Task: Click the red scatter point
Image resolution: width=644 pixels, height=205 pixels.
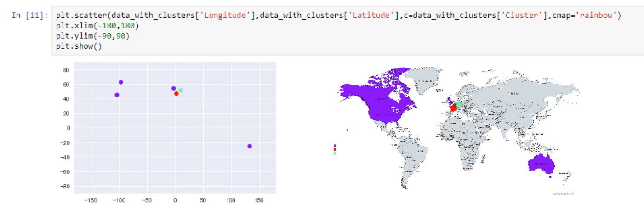Action: [x=176, y=94]
